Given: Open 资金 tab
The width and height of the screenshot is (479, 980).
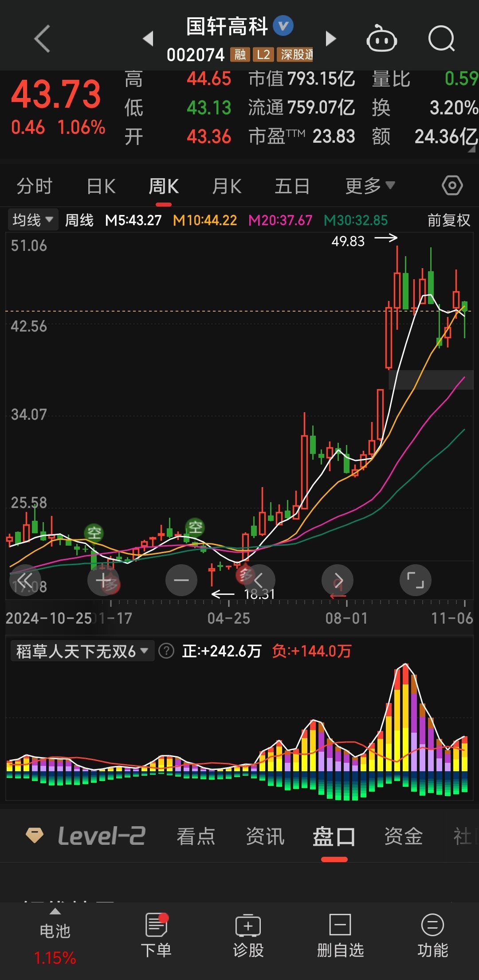Looking at the screenshot, I should 403,836.
